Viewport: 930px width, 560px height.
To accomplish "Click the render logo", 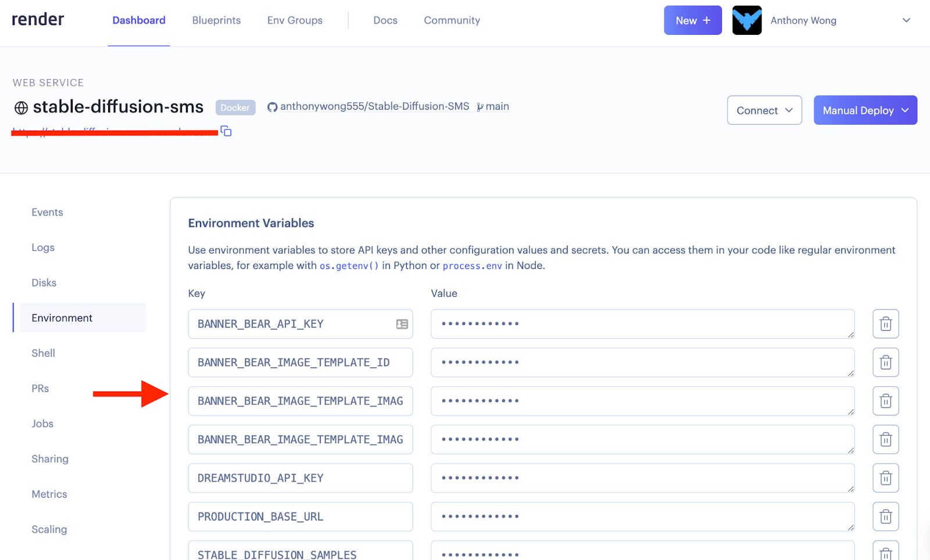I will [x=38, y=20].
